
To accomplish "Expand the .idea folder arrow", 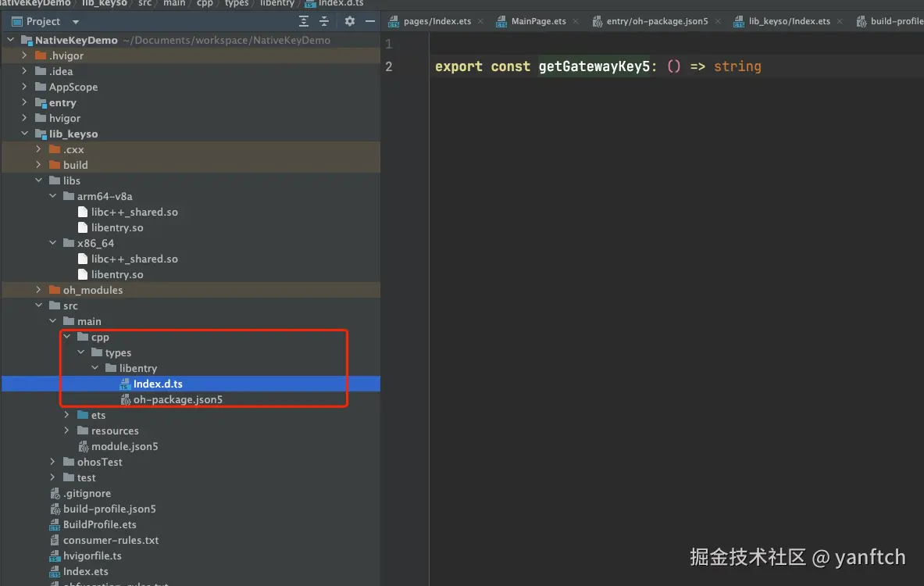I will click(24, 71).
